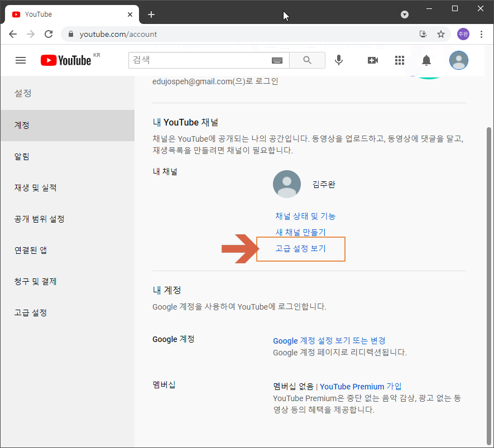Minimize the Chrome window
The image size is (494, 448).
tap(429, 8)
